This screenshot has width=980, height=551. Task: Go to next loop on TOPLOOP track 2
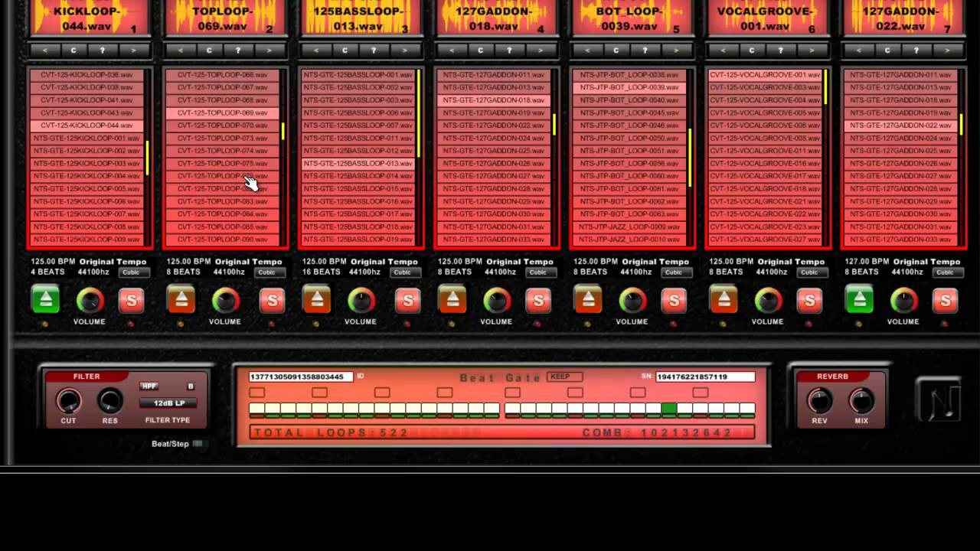click(269, 51)
